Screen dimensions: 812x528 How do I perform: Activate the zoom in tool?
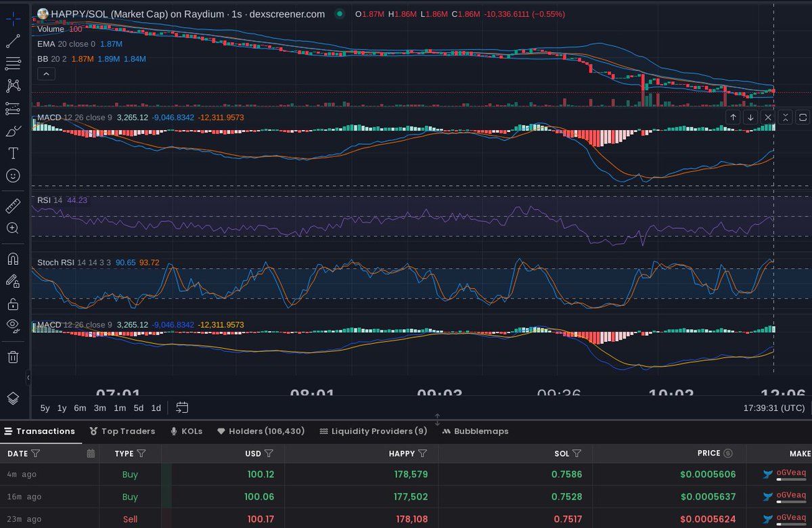coord(13,228)
